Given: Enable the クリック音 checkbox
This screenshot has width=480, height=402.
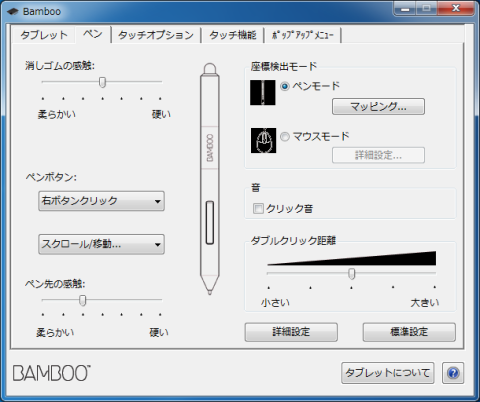Looking at the screenshot, I should point(258,209).
